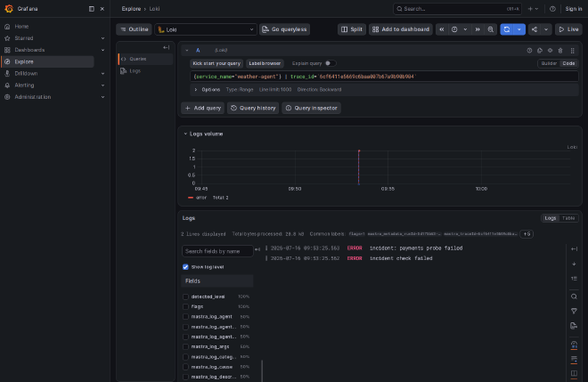588x382 pixels.
Task: Run the query with refresh icon
Action: [x=507, y=29]
